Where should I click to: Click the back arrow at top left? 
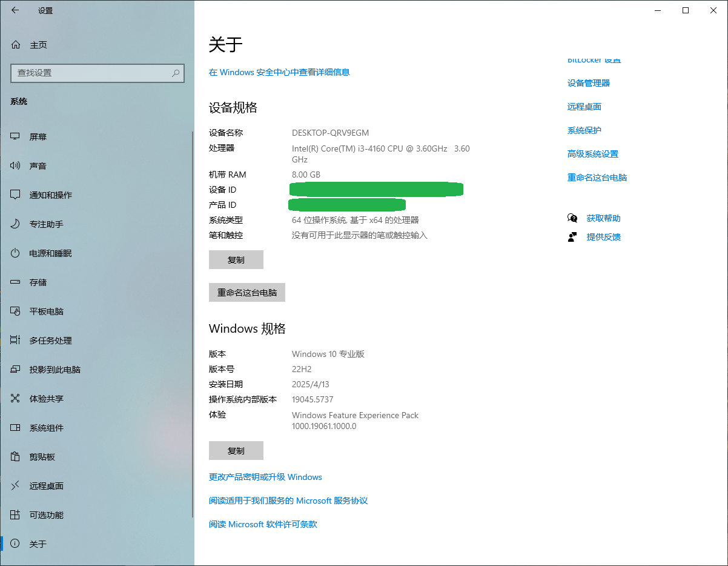tap(14, 10)
